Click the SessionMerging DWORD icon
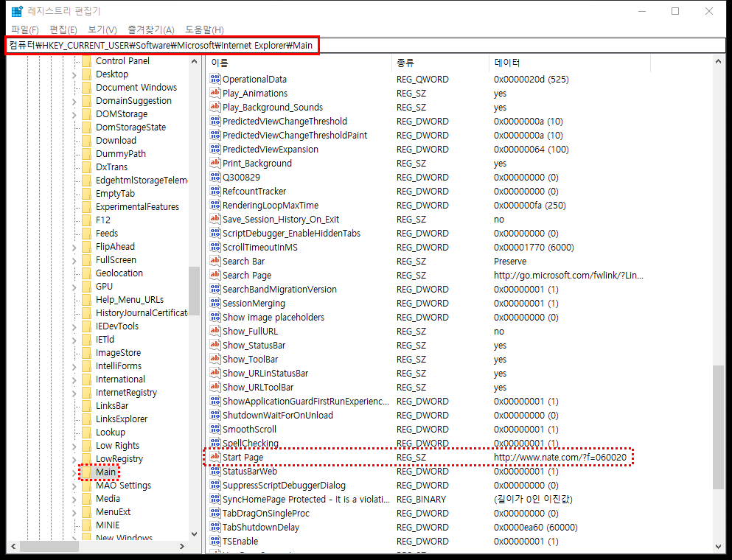This screenshot has height=560, width=732. click(x=215, y=303)
